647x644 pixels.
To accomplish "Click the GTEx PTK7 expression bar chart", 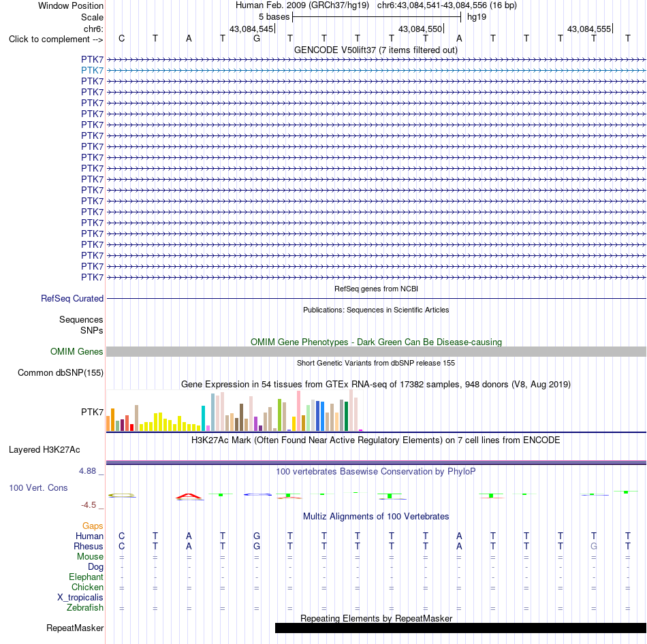I will (x=234, y=410).
